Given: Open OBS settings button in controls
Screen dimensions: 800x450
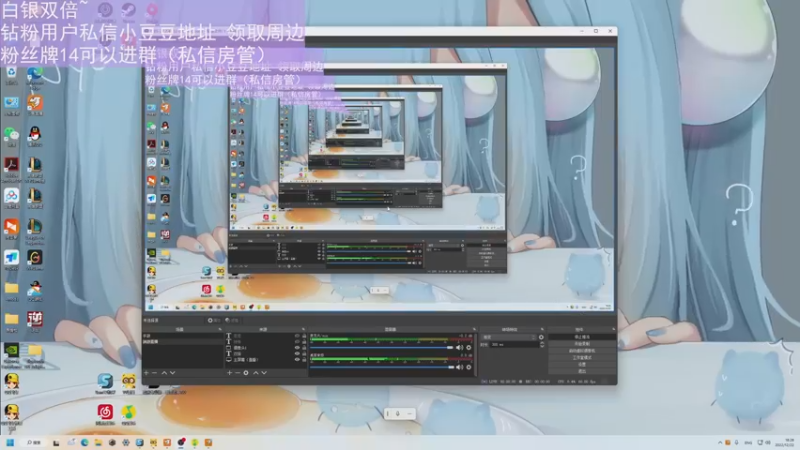Looking at the screenshot, I should 582,364.
